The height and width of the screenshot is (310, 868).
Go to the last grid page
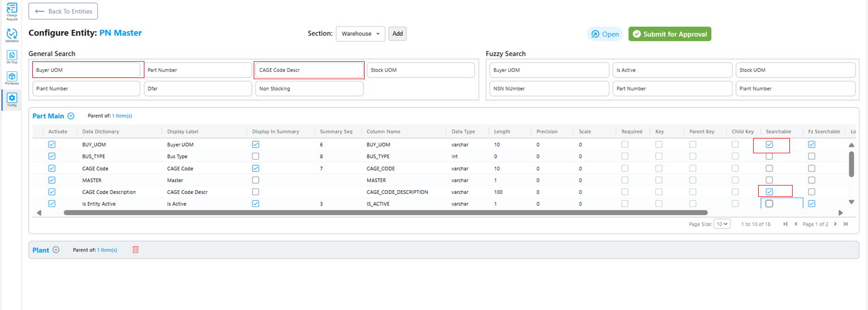(845, 224)
